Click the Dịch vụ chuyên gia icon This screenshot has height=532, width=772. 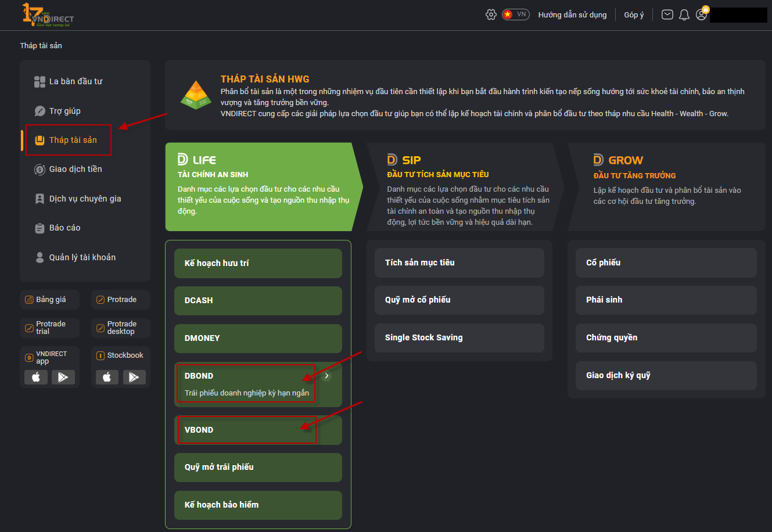click(40, 199)
